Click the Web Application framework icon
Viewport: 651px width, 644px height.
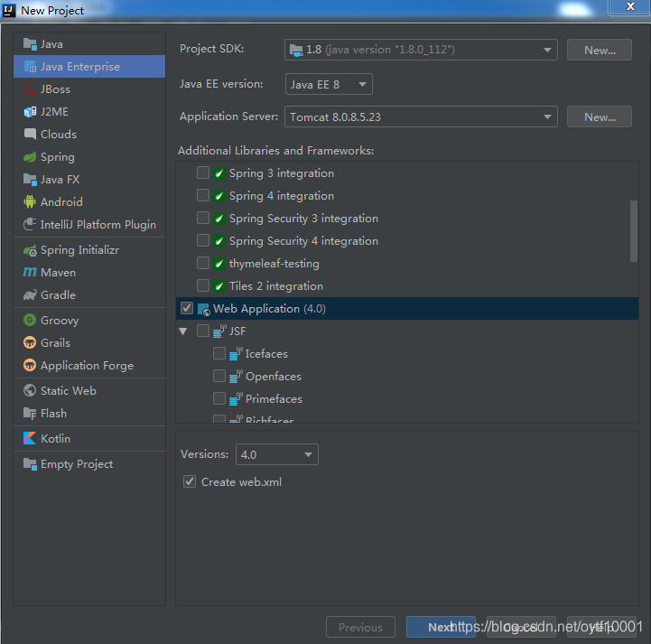point(204,309)
